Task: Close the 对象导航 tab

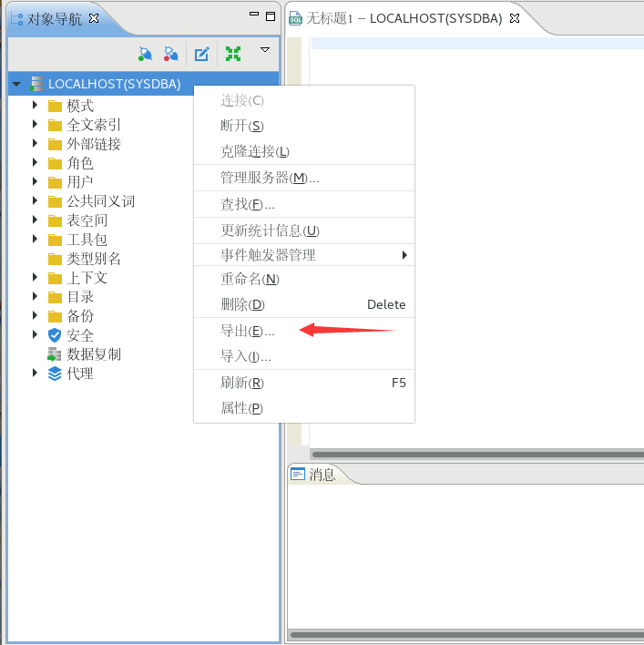Action: point(94,18)
